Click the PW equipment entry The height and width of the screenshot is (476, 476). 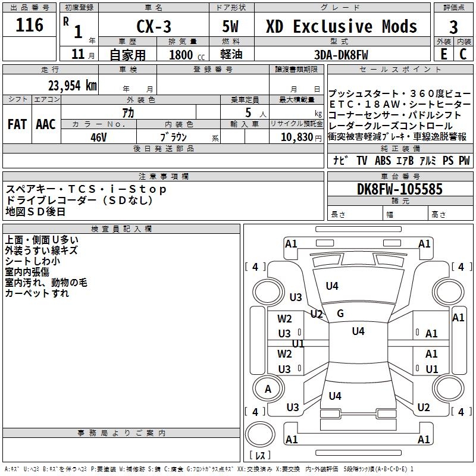coord(464,160)
